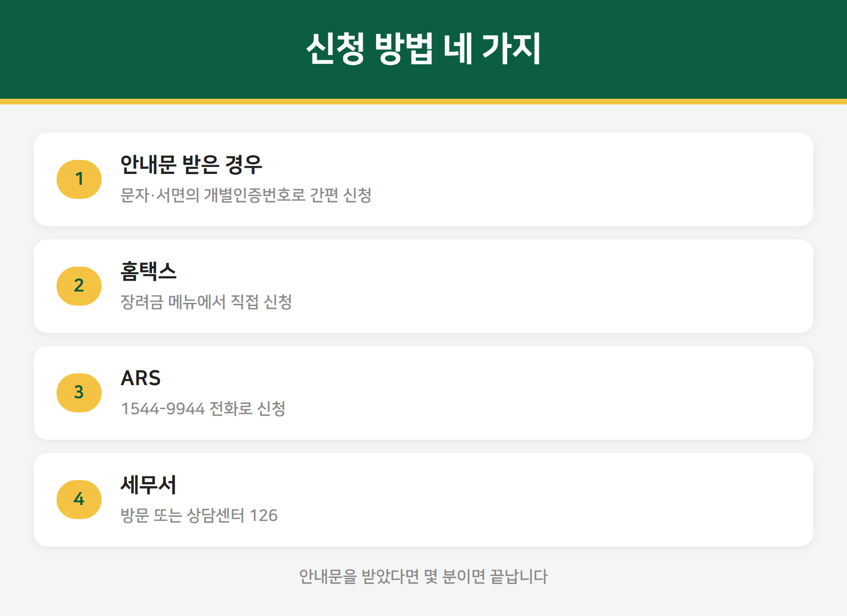Click '방문 또는 상담센터 126' description
This screenshot has height=616, width=847.
(x=199, y=515)
